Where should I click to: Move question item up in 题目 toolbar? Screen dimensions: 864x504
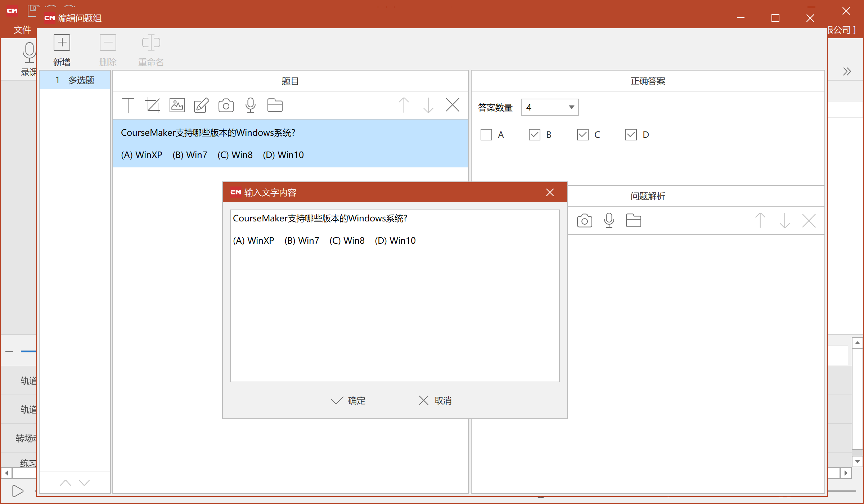tap(404, 105)
